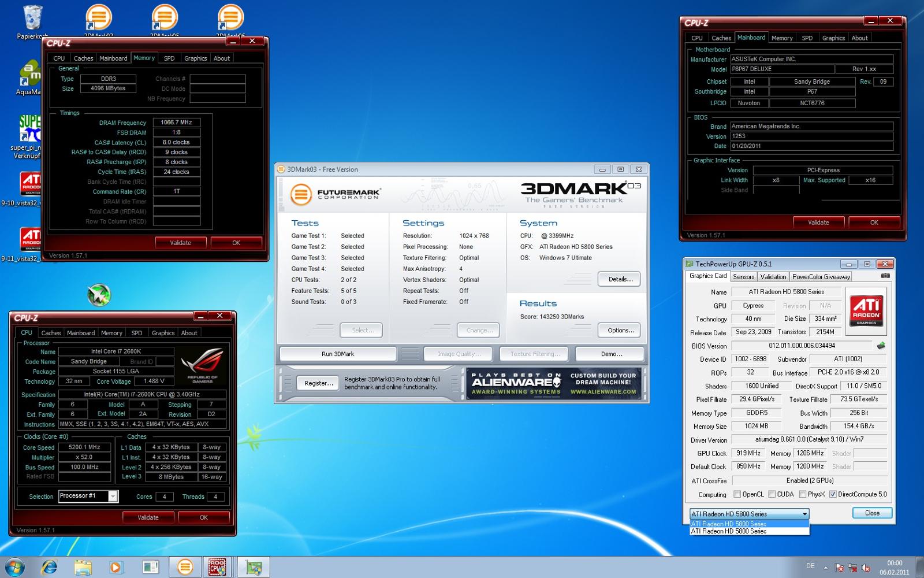This screenshot has height=578, width=924.
Task: Launch Internet Explorer from the taskbar
Action: 50,568
